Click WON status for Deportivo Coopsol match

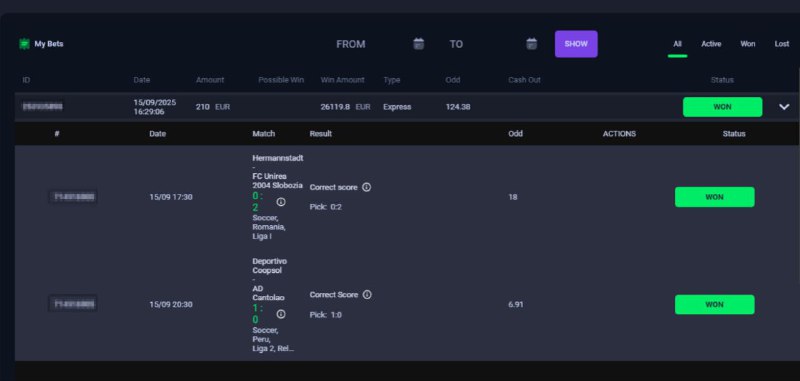pos(714,304)
